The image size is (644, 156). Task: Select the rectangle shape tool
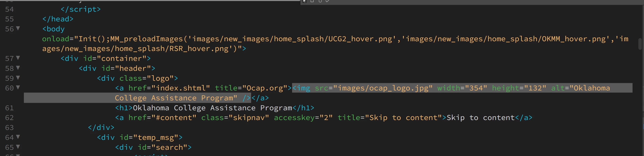click(312, 1)
